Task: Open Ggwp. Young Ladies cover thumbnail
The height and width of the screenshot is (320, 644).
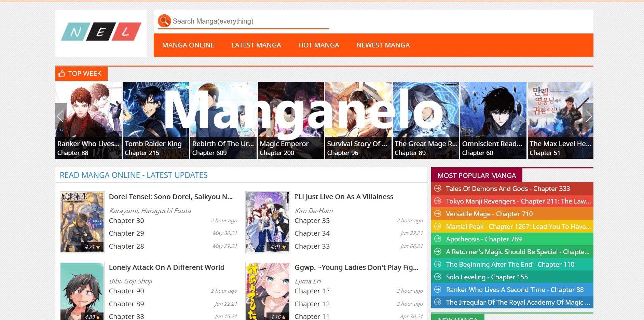Action: (268, 291)
